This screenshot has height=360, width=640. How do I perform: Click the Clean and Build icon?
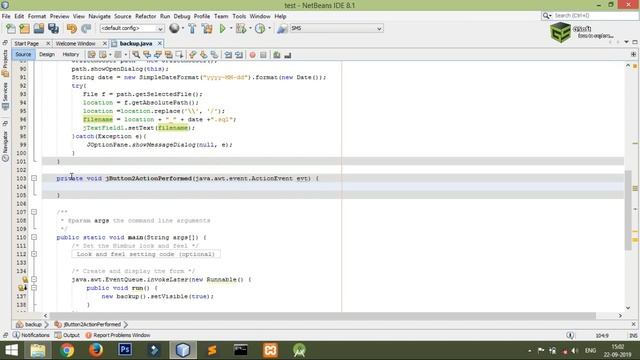point(207,29)
